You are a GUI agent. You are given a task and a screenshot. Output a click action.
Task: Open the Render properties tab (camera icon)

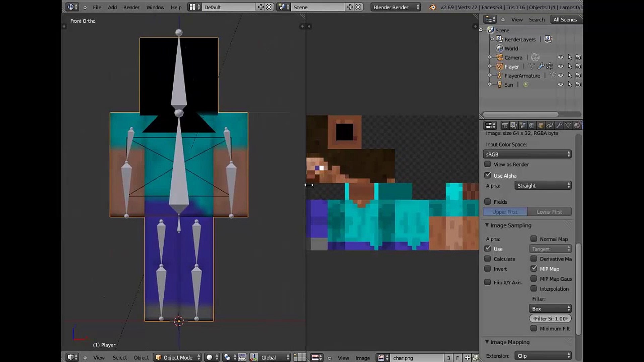(x=504, y=126)
